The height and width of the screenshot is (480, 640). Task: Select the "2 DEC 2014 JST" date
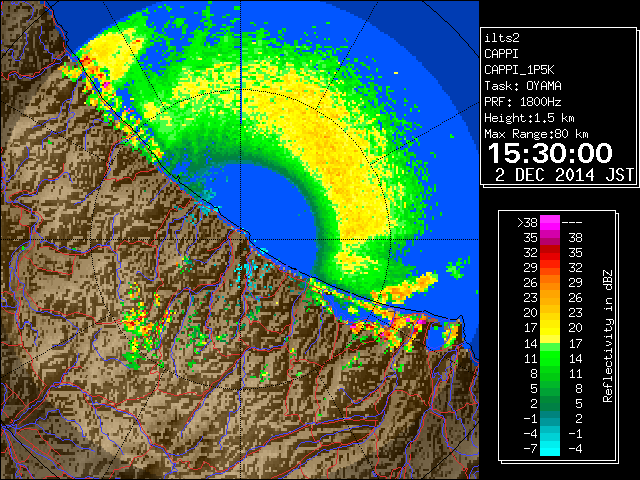click(564, 175)
